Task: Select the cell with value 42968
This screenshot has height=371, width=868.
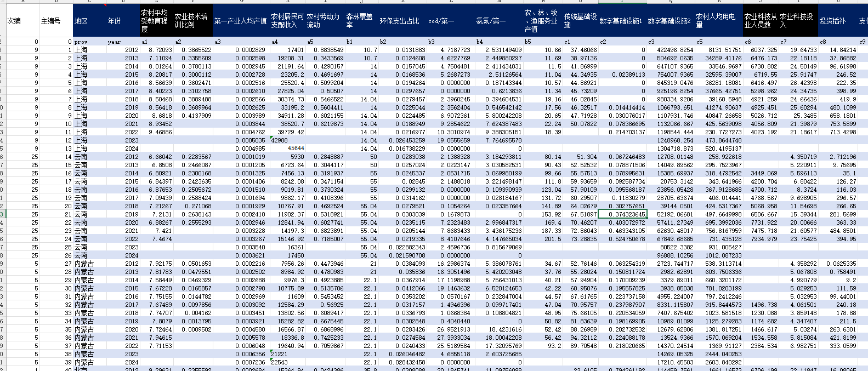Action: (287, 140)
